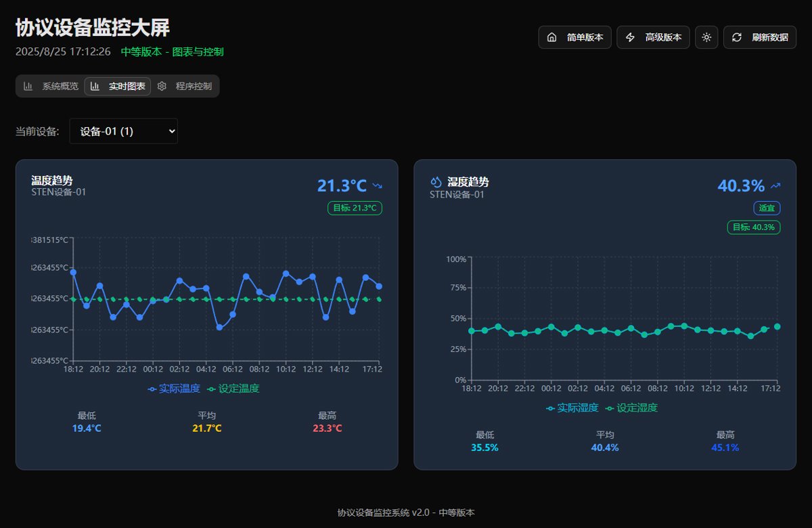Click the 适宜 humidity status badge
Image resolution: width=812 pixels, height=528 pixels.
pyautogui.click(x=767, y=208)
